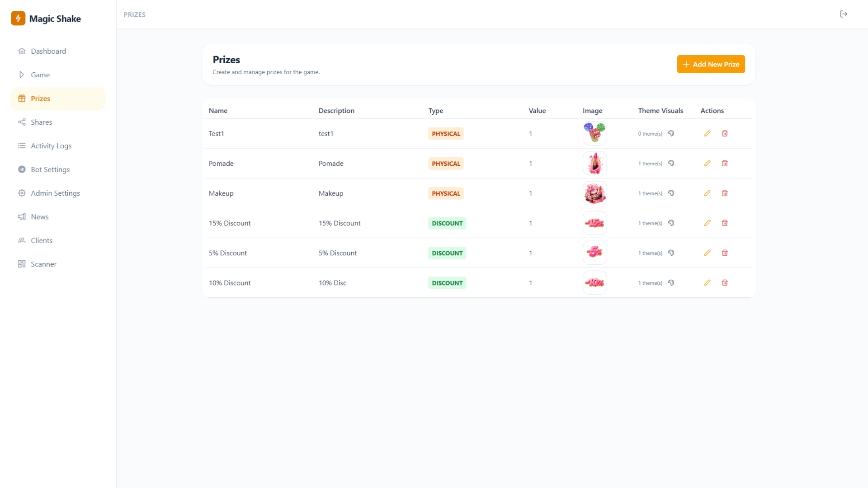Edit the Makeup prize with pencil icon

708,193
